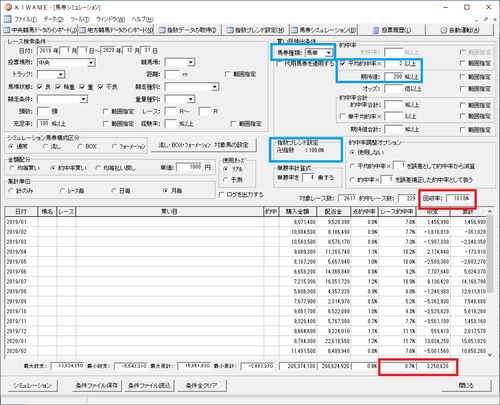Open 投票履歴 from the toolbar
This screenshot has height=405, width=500.
pyautogui.click(x=392, y=30)
